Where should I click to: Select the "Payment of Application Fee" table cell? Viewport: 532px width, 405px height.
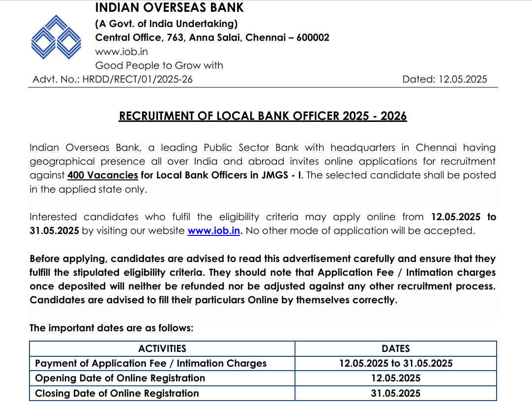[162, 363]
